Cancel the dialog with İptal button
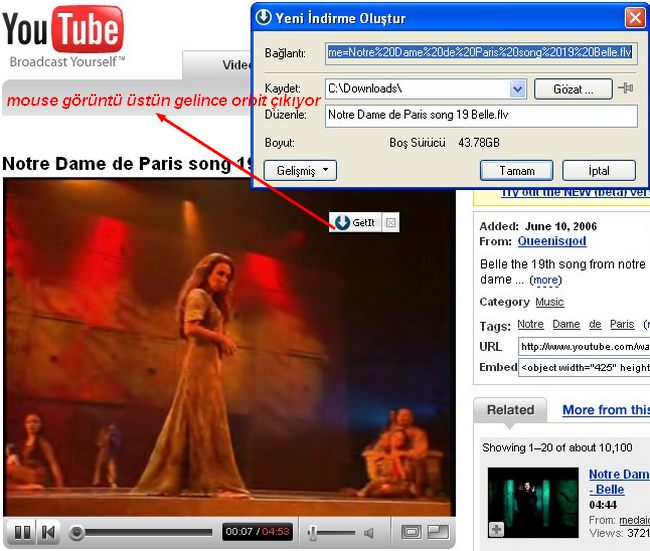This screenshot has width=650, height=551. [x=599, y=170]
